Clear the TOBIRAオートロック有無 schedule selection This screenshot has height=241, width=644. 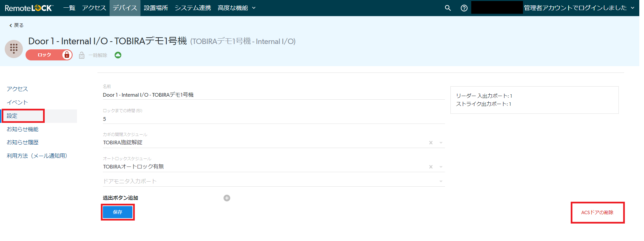[x=431, y=167]
